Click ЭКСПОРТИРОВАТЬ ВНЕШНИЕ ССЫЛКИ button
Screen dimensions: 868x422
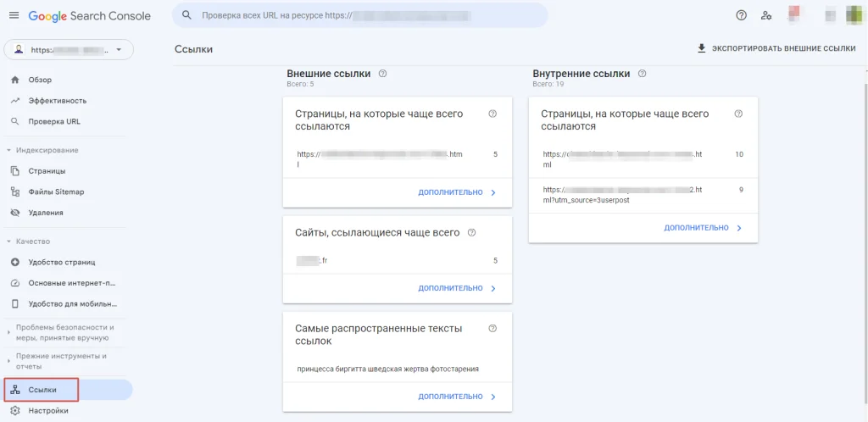pos(776,48)
